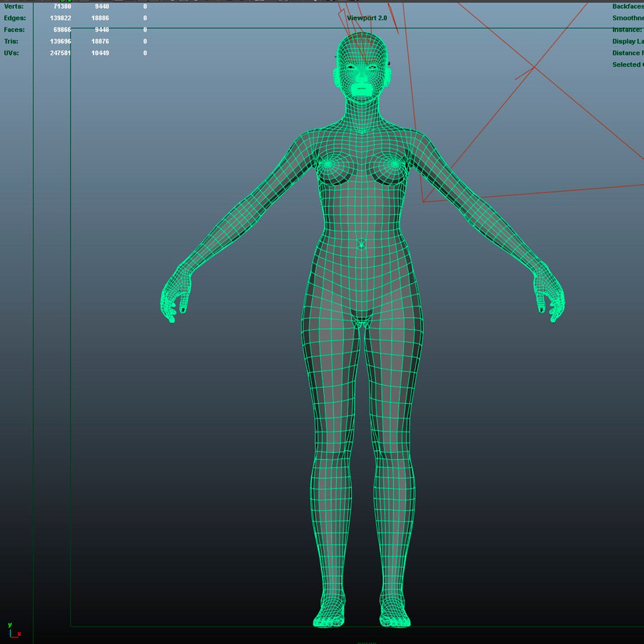The width and height of the screenshot is (644, 644).
Task: Click the 'Distance F' HUD label
Action: (x=628, y=53)
